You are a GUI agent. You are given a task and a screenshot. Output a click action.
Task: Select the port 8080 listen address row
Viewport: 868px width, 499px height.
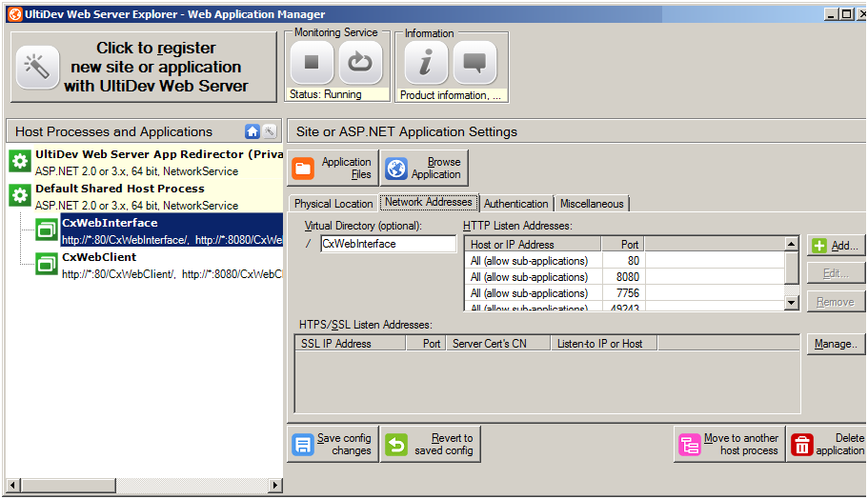tap(625, 276)
